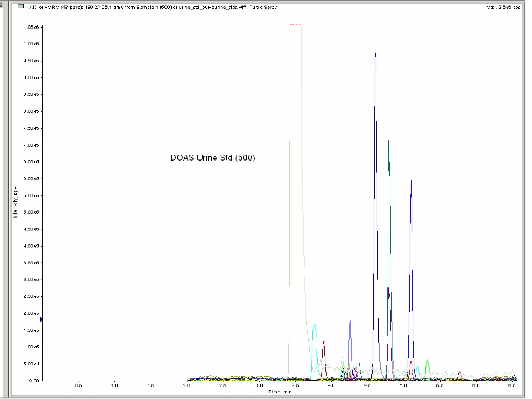Viewport: 532px width, 399px height.
Task: Click the partial button at top-left window edge
Action: click(x=1, y=4)
